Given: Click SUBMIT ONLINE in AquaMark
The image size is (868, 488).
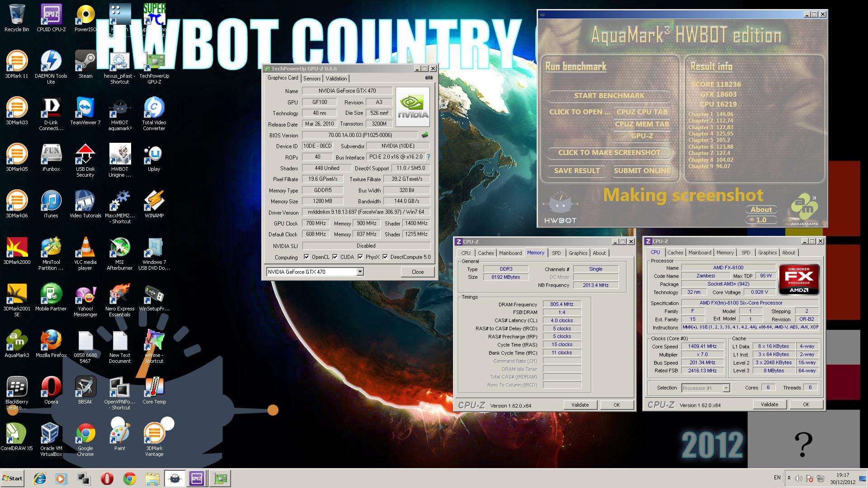Looking at the screenshot, I should click(x=642, y=170).
